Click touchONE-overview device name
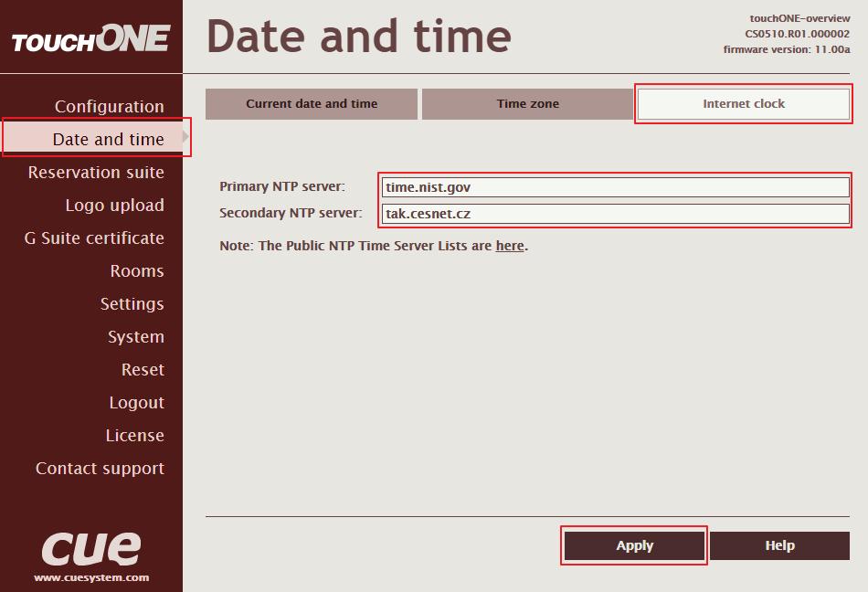This screenshot has width=868, height=592. (x=799, y=18)
